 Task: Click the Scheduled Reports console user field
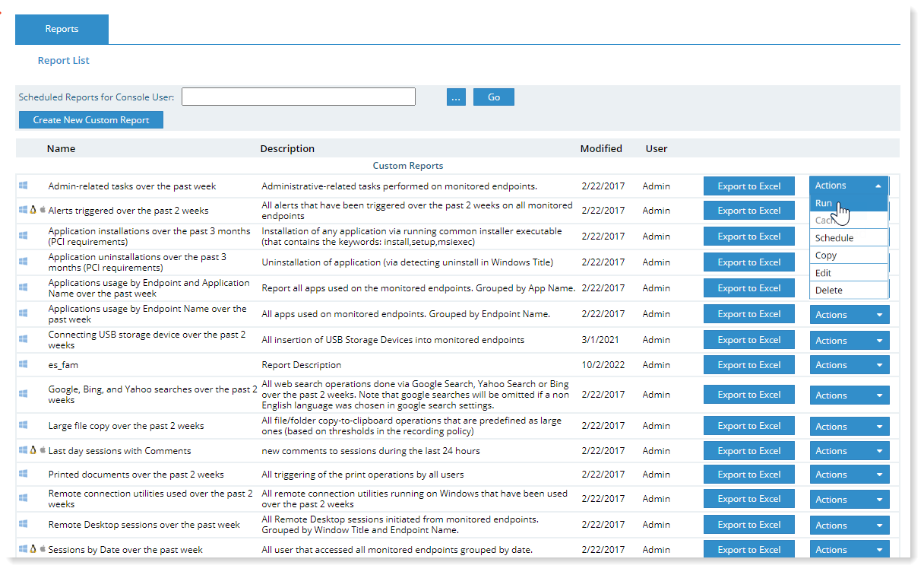point(298,97)
